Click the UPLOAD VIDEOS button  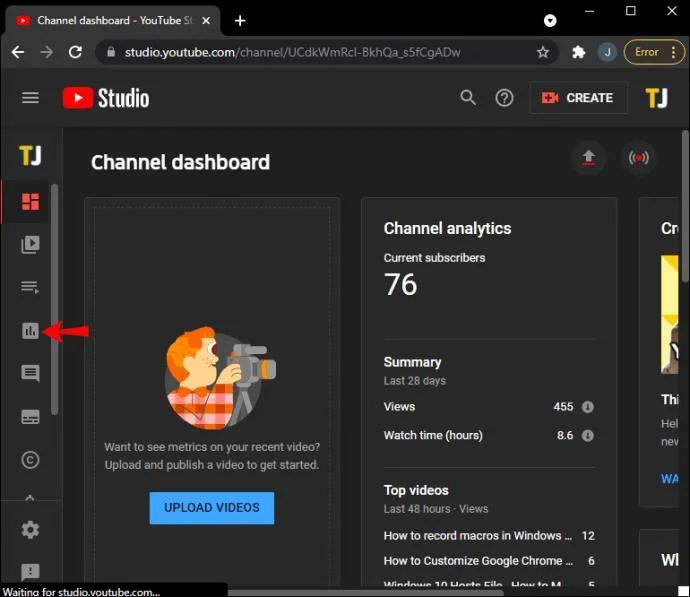coord(212,508)
